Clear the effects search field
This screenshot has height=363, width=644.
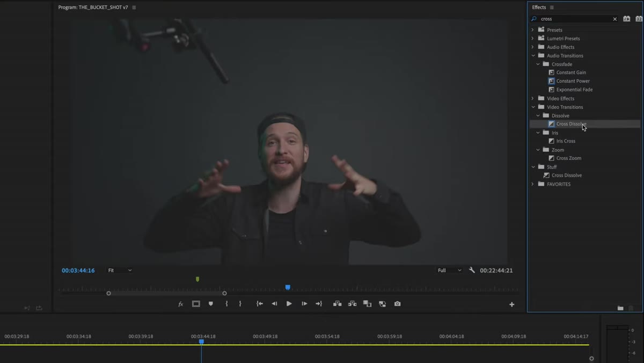615,19
